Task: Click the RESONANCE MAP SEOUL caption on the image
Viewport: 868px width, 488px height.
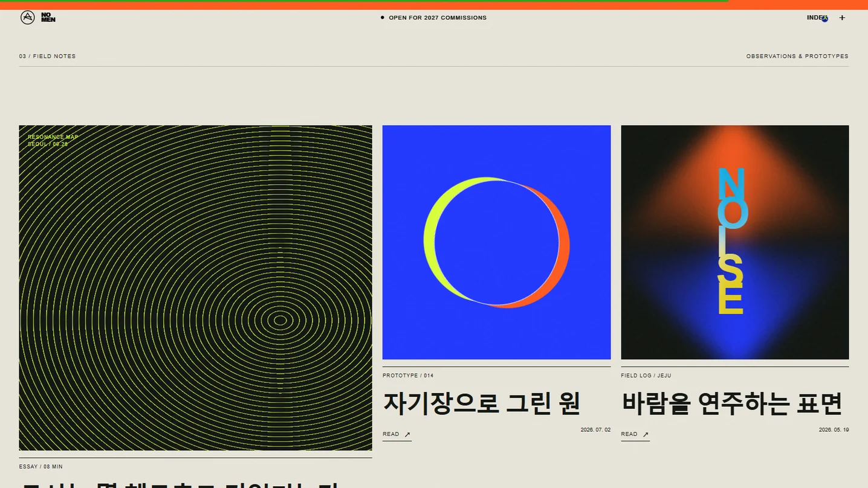Action: click(53, 141)
